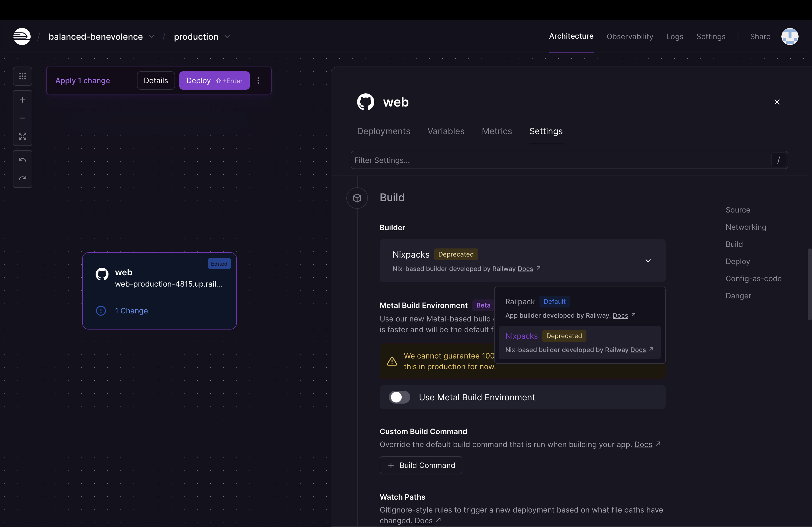Click the redo arrow icon

[x=23, y=178]
